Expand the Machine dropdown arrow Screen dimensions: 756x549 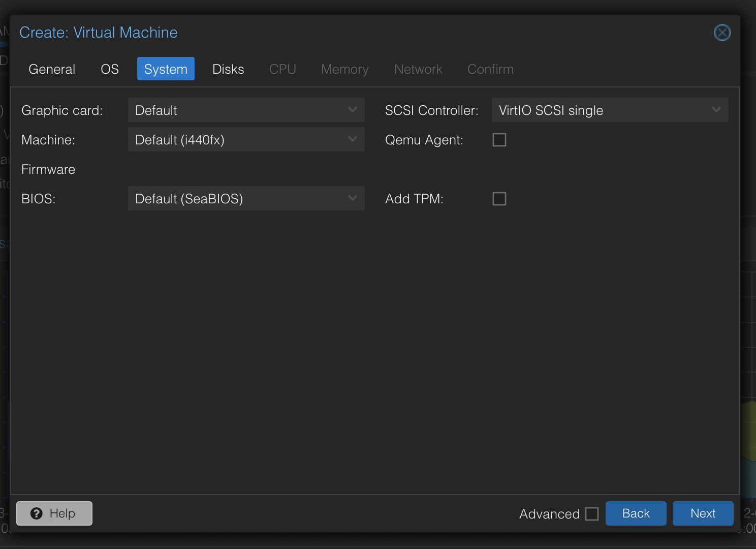click(353, 139)
